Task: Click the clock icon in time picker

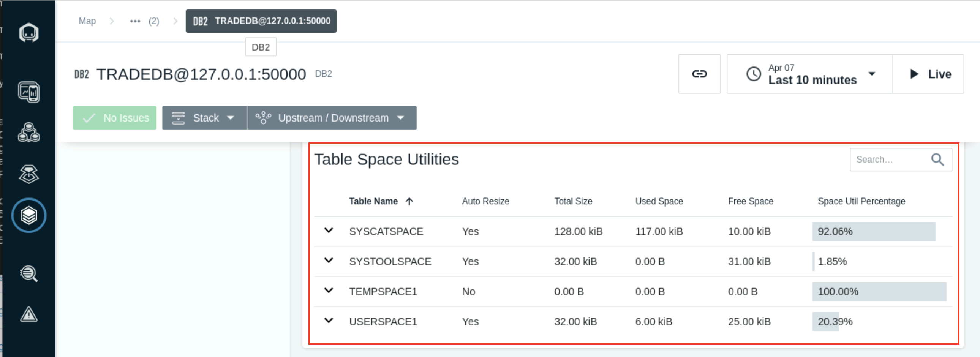Action: (x=754, y=74)
